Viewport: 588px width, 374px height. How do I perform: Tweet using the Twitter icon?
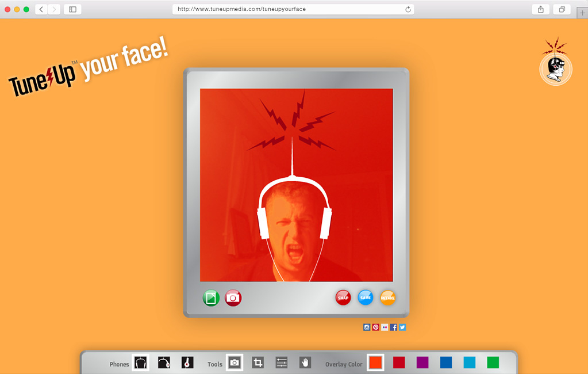click(x=402, y=327)
